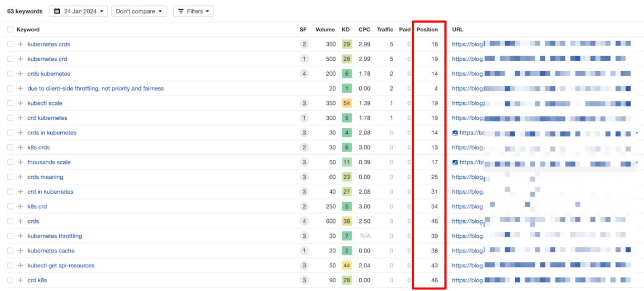Image resolution: width=644 pixels, height=291 pixels.
Task: Click SF badge 4 for crds kubernetes
Action: pos(304,74)
